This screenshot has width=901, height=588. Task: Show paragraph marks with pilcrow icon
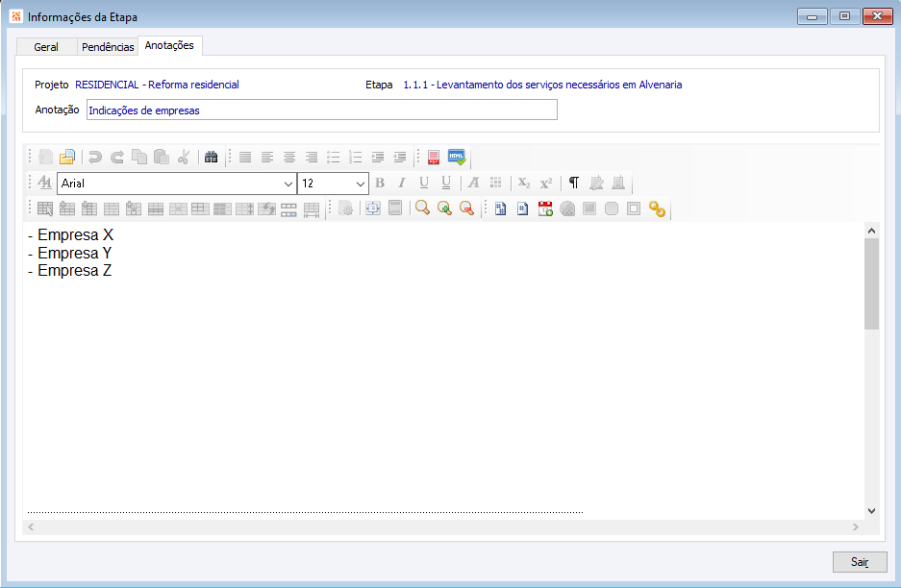tap(573, 184)
